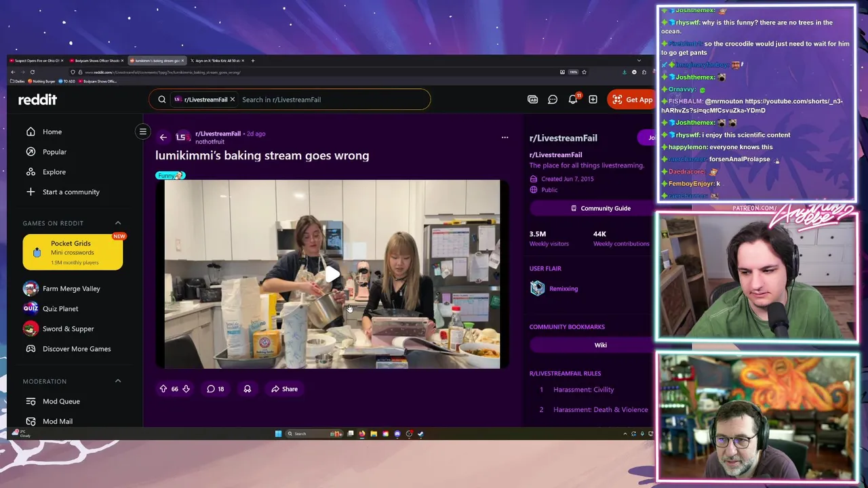Open the community Wiki bookmark
This screenshot has height=488, width=868.
[600, 345]
